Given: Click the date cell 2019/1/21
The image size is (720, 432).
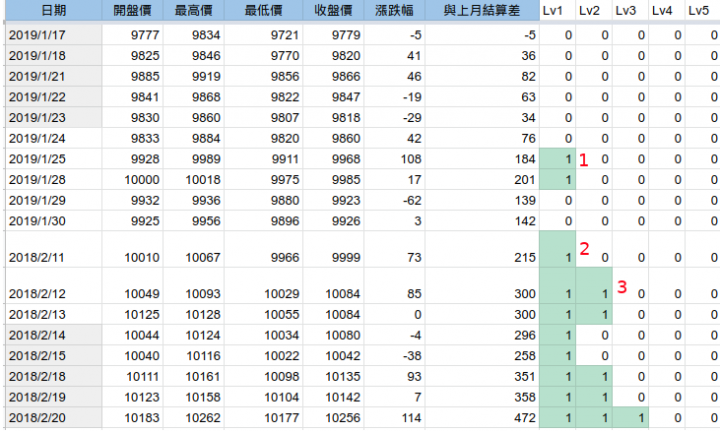Looking at the screenshot, I should 53,76.
